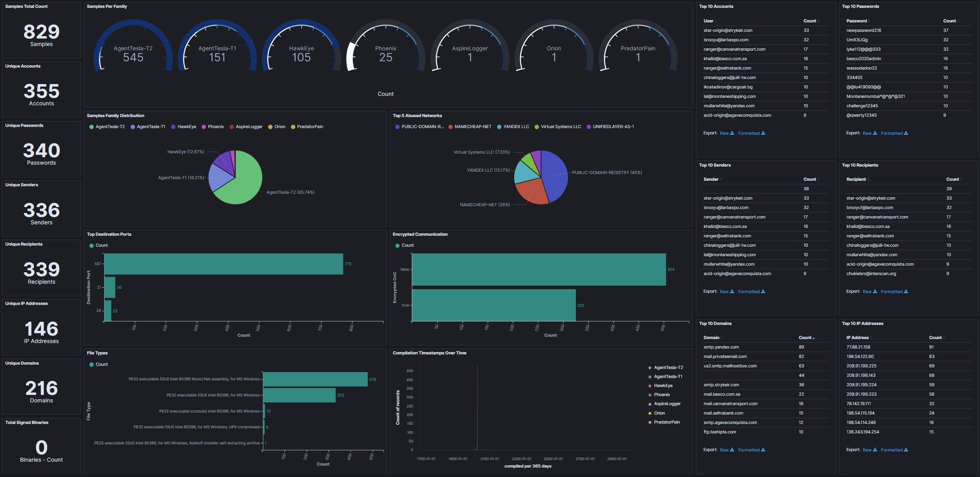Viewport: 980px width, 477px height.
Task: Open UNIFIEDLAYER-AS-1 legend color dot
Action: (589, 127)
